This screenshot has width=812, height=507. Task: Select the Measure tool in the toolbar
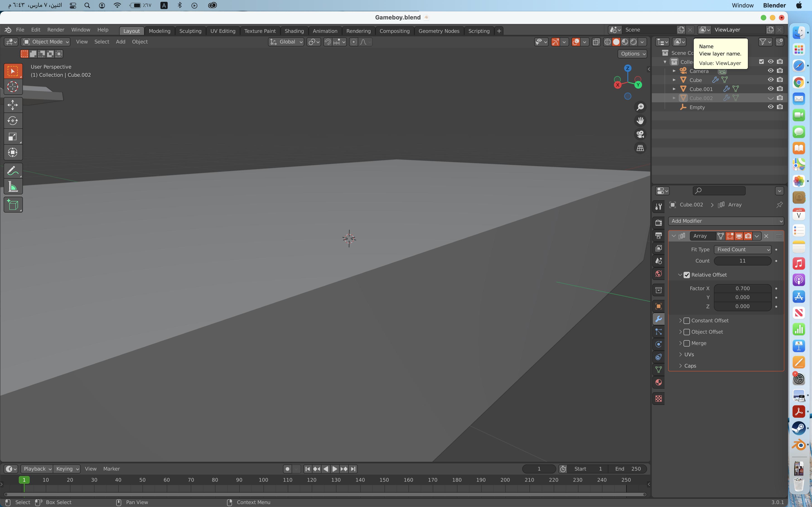click(13, 187)
